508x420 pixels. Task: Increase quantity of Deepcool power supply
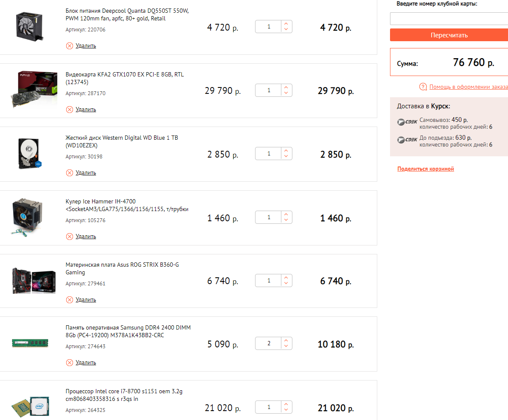[x=286, y=24]
